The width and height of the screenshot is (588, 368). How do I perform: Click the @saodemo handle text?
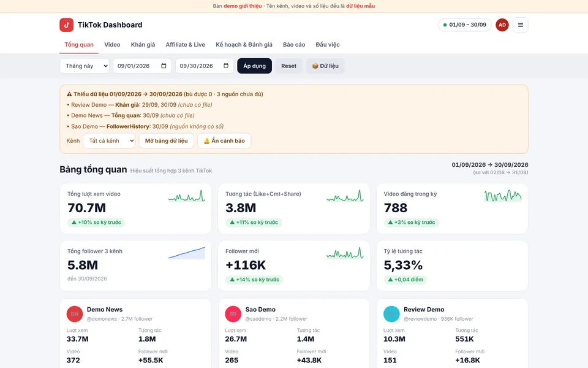click(258, 319)
